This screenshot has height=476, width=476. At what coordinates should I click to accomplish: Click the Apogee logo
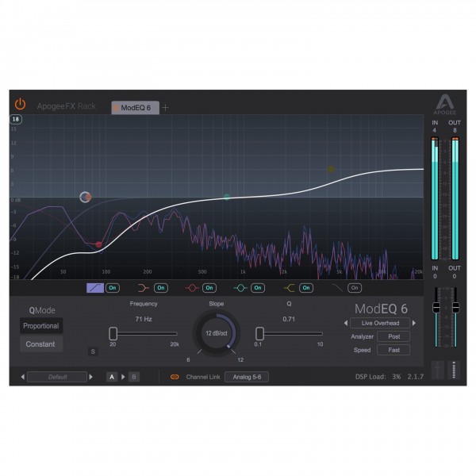444,105
